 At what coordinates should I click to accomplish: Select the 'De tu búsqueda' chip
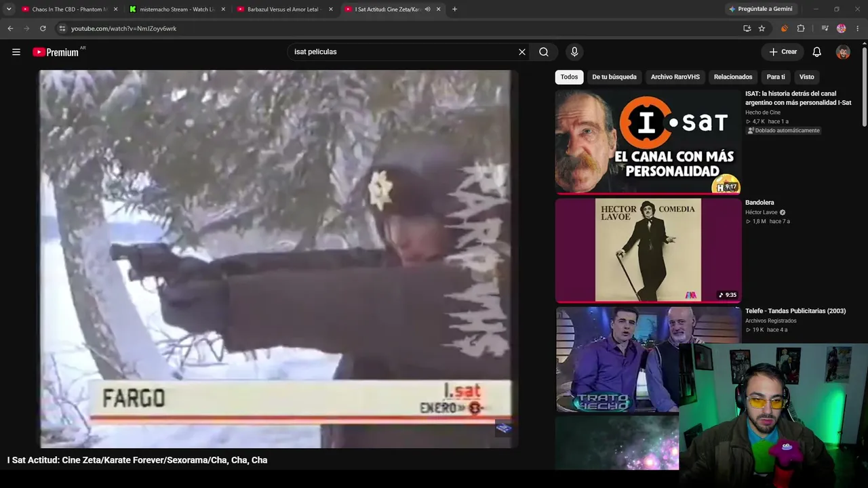point(614,77)
